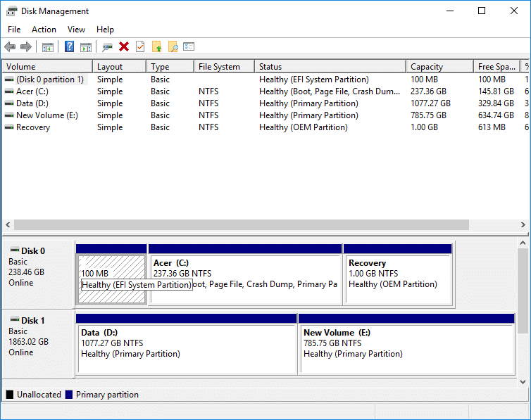The width and height of the screenshot is (531, 420).
Task: Click the Show/Hide Action Pane icon
Action: pos(86,47)
